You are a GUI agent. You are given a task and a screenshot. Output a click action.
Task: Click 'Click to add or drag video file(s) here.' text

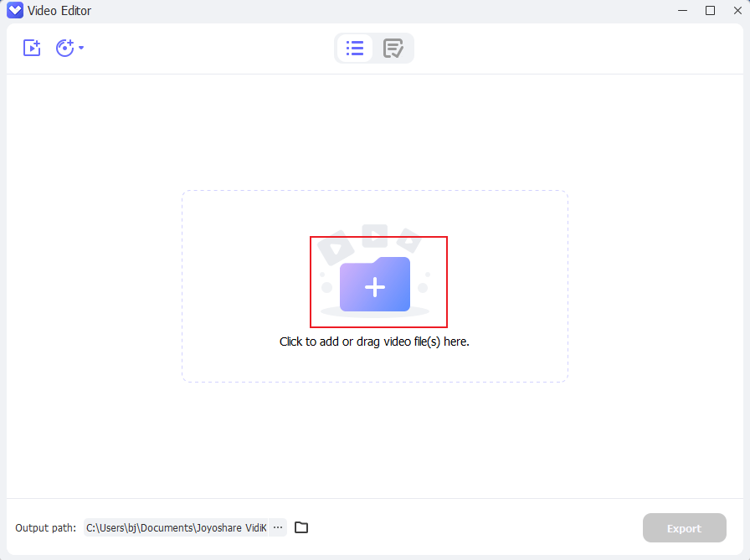point(374,342)
